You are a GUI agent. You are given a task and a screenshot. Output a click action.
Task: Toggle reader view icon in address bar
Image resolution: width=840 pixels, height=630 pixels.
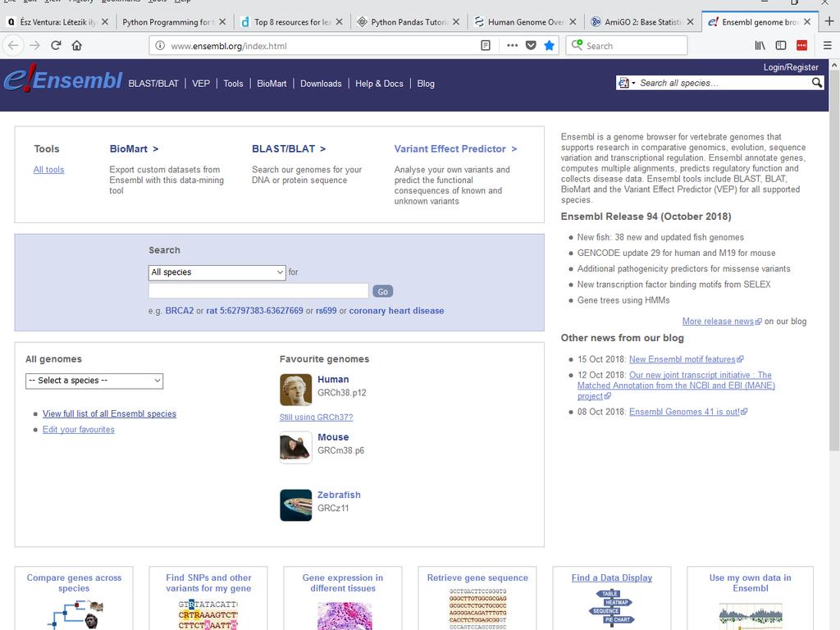click(x=486, y=46)
